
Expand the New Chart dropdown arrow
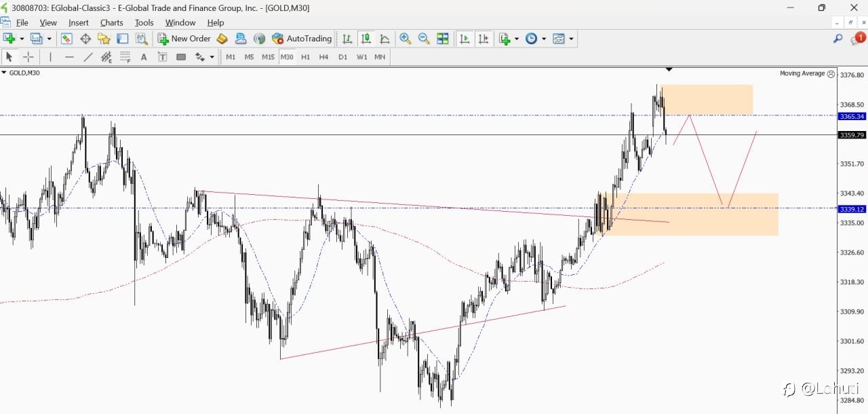pyautogui.click(x=22, y=39)
